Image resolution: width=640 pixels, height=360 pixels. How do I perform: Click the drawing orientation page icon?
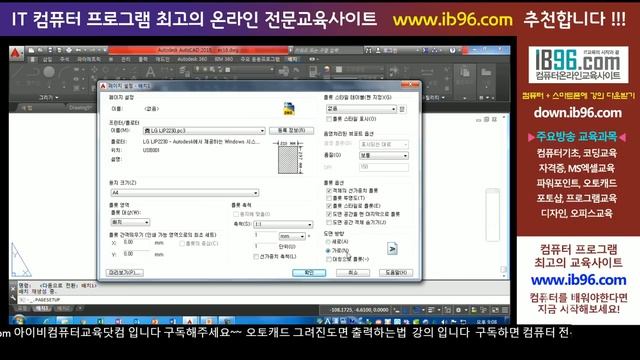click(392, 249)
